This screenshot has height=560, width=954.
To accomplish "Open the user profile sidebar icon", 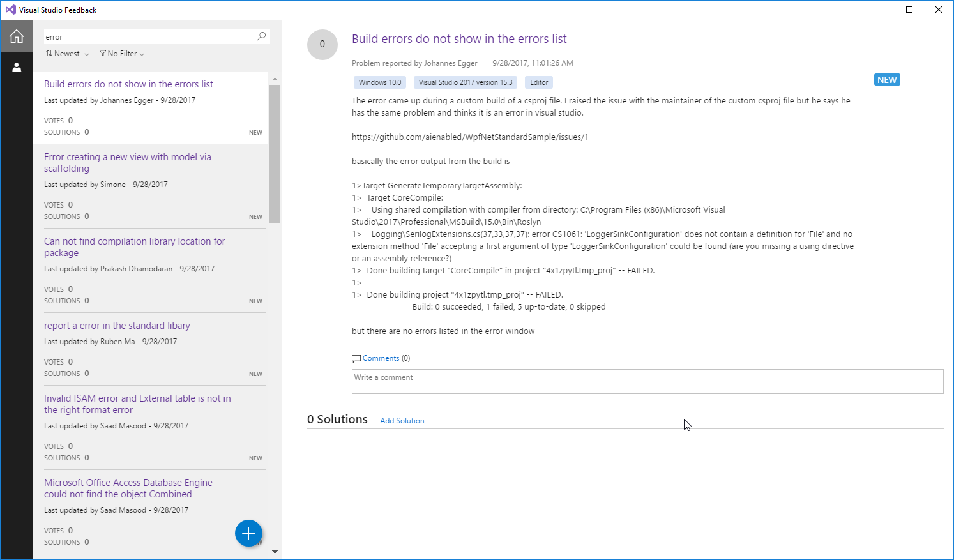I will (17, 67).
